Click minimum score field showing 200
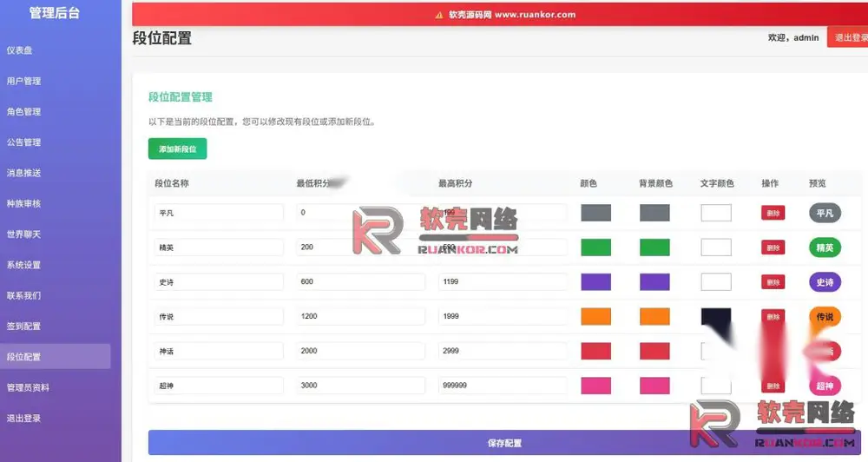Screen dimensions: 868x462 pos(360,247)
